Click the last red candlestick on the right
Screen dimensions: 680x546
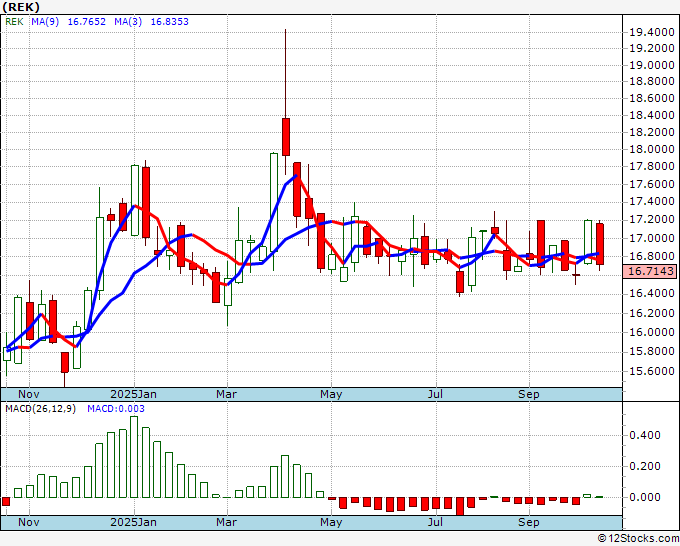[x=600, y=244]
